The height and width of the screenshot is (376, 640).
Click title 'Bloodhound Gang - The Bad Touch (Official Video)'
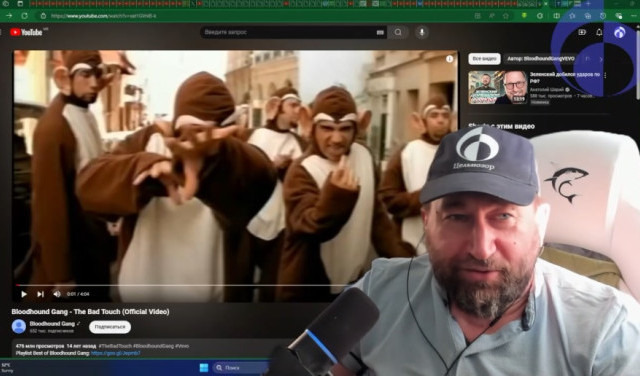tap(90, 311)
